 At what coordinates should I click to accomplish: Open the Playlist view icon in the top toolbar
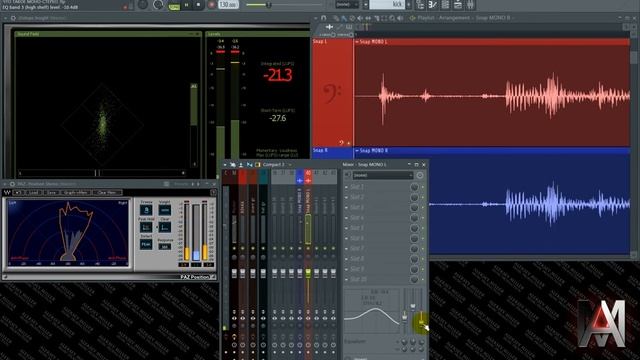[x=420, y=4]
